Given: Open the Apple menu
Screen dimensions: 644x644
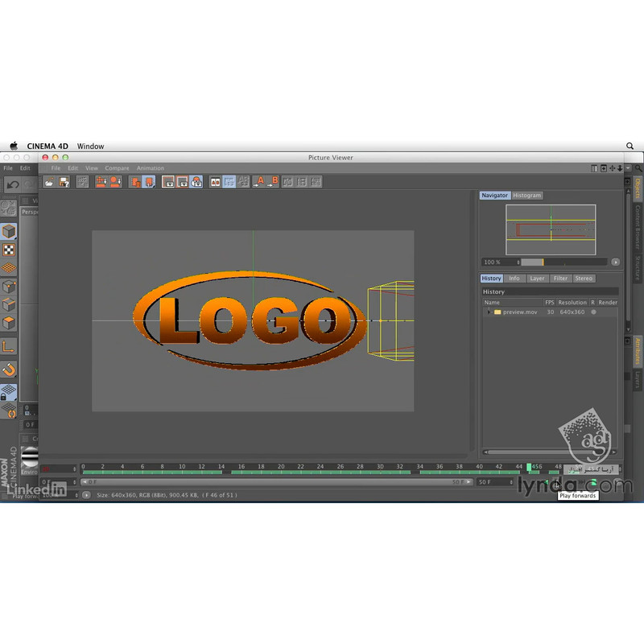Looking at the screenshot, I should pos(14,146).
